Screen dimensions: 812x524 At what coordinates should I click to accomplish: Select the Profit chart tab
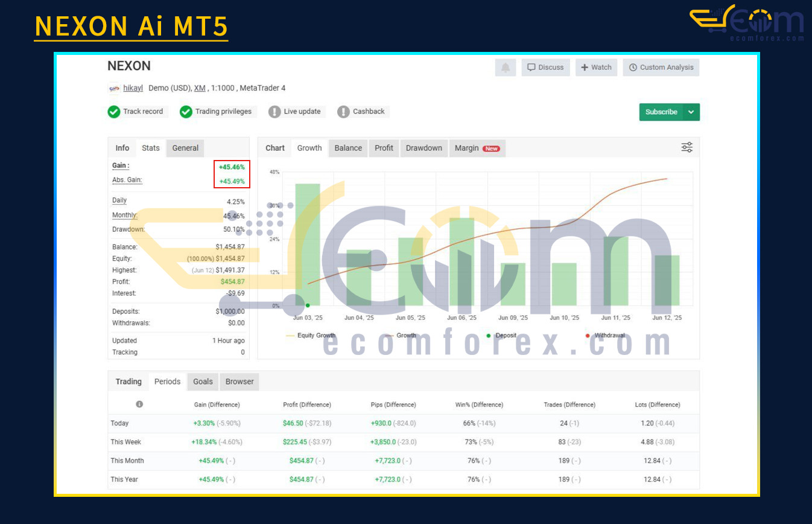384,148
